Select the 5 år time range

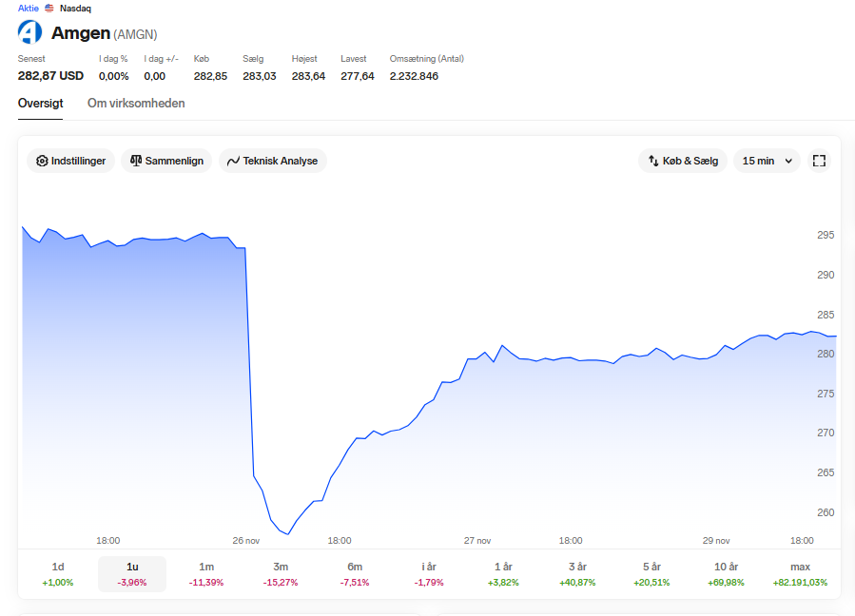point(651,574)
